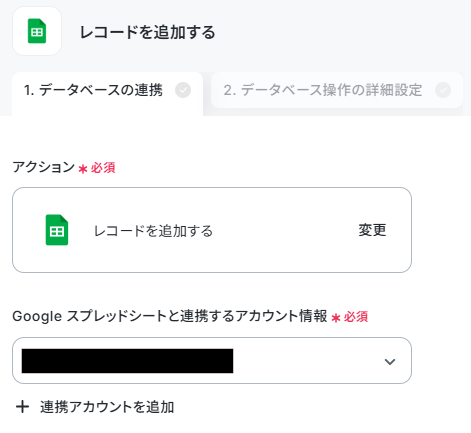Screen dimensions: 471x433
Task: Click the red asterisk next to アカウント情報
Action: (x=336, y=318)
